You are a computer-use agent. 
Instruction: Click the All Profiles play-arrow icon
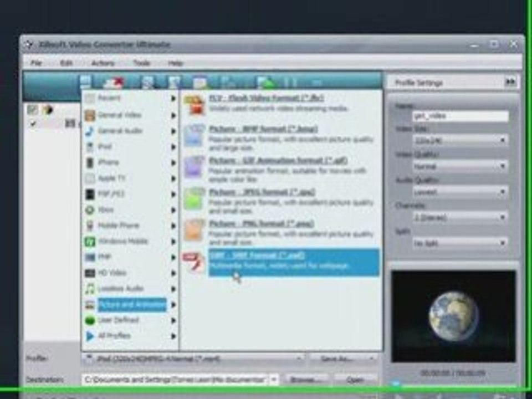click(x=90, y=336)
